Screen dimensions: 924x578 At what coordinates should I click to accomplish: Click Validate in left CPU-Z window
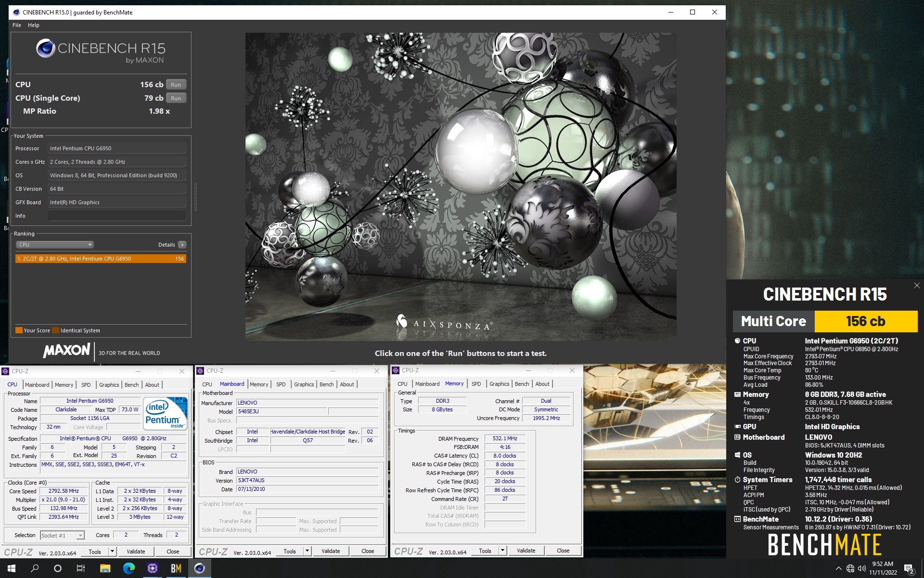tap(136, 552)
